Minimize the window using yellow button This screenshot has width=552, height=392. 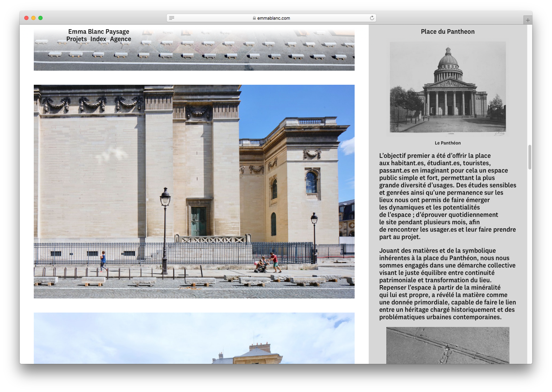[33, 18]
